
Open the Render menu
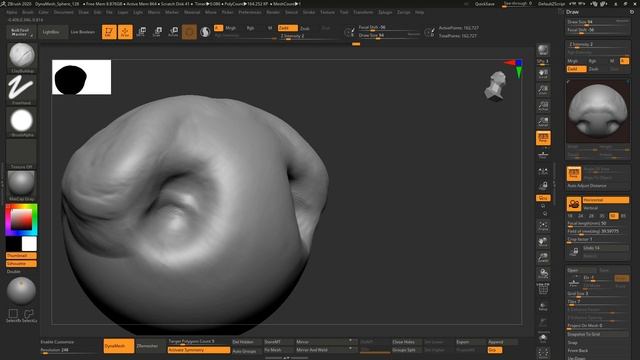point(273,12)
